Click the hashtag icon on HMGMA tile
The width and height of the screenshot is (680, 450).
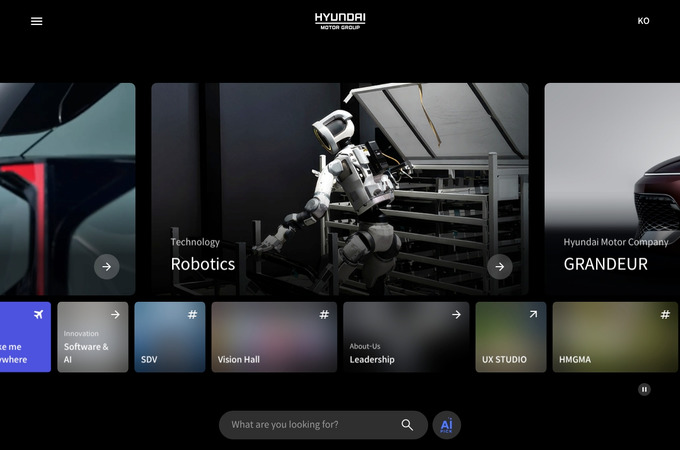click(x=665, y=314)
